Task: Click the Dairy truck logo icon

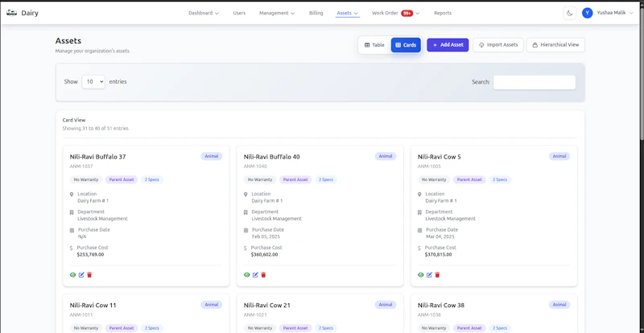Action: (11, 13)
